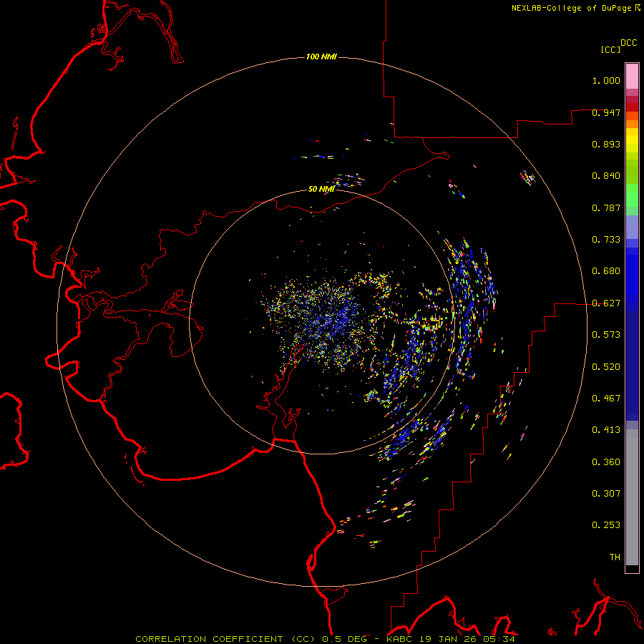Select the 0.253 scale value
Image resolution: width=644 pixels, height=644 pixels.
tap(606, 525)
